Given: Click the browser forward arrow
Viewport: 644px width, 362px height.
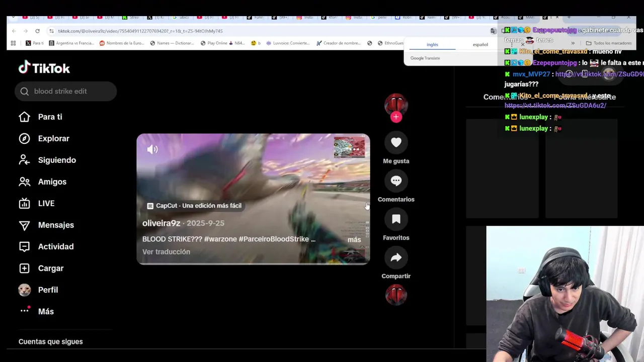Looking at the screenshot, I should pyautogui.click(x=25, y=31).
